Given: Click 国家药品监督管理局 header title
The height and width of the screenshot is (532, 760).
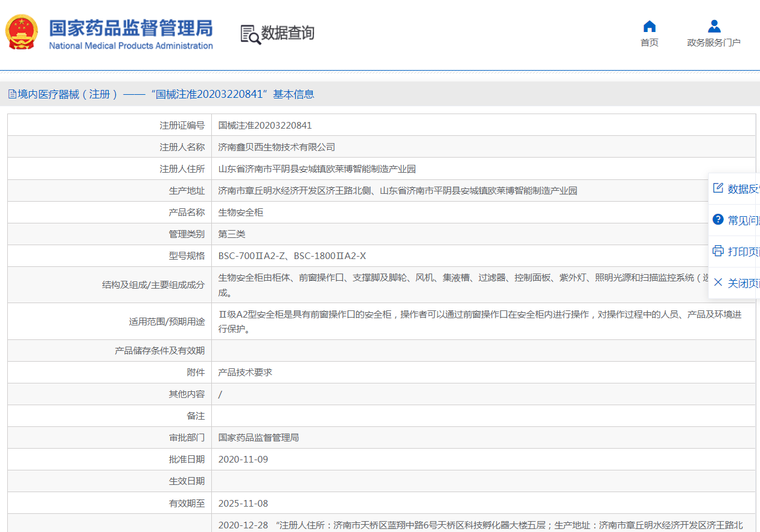Looking at the screenshot, I should pos(131,28).
